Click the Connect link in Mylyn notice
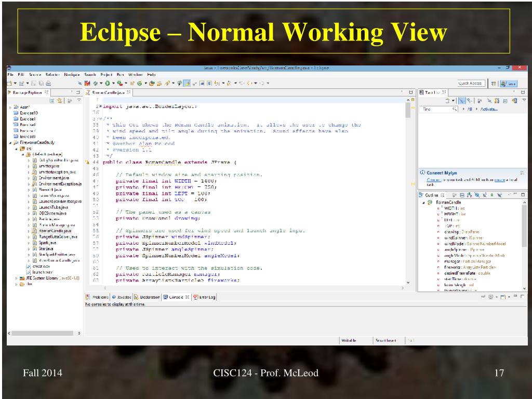Image resolution: width=532 pixels, height=399 pixels. pyautogui.click(x=434, y=180)
